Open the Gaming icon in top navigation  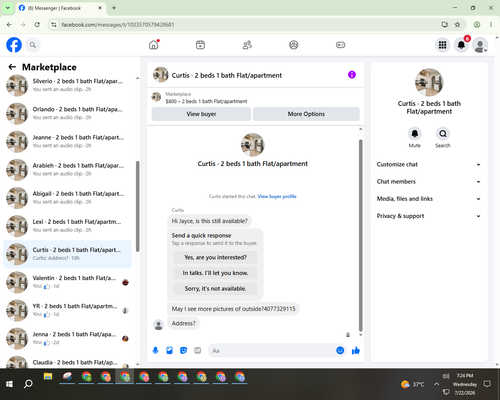pos(340,45)
